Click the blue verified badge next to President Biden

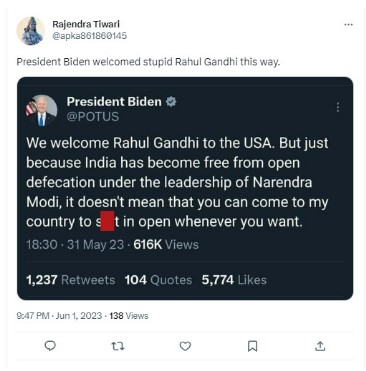tap(171, 101)
